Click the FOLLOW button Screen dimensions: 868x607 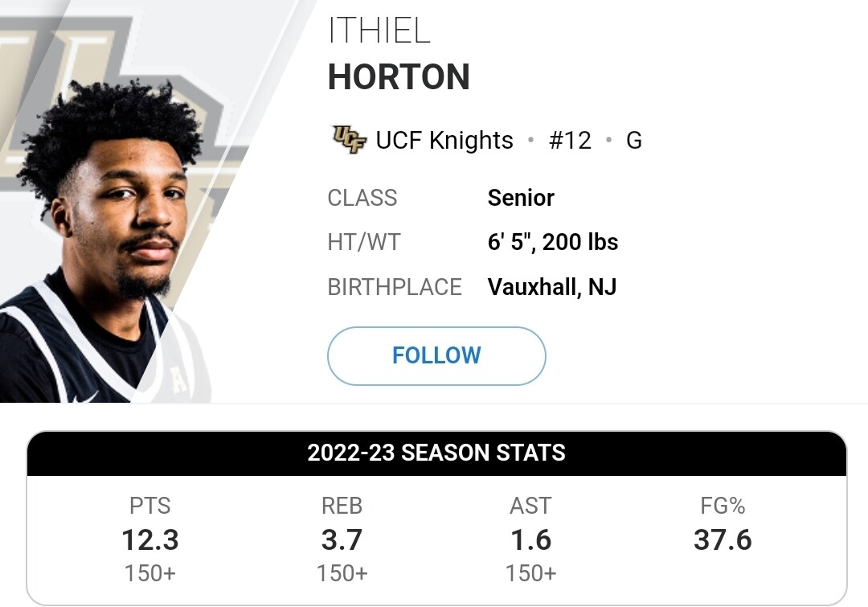(436, 355)
